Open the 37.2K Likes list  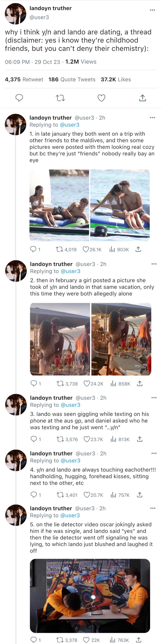116,79
